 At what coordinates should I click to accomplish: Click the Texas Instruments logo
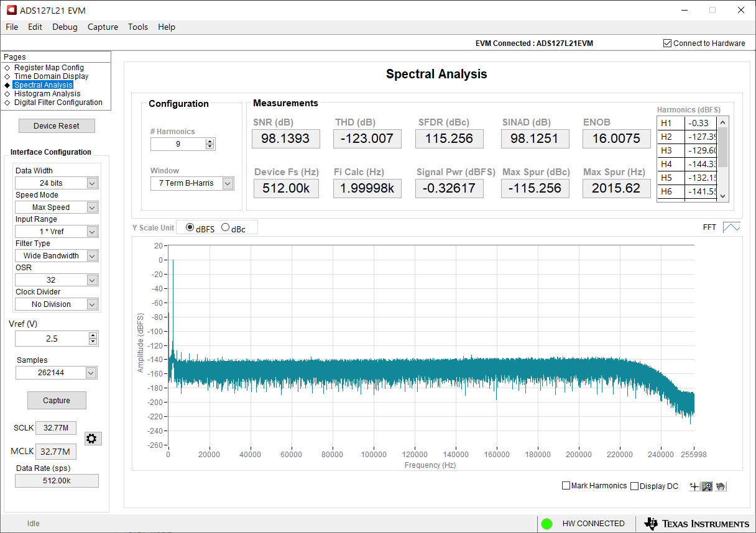pyautogui.click(x=697, y=524)
